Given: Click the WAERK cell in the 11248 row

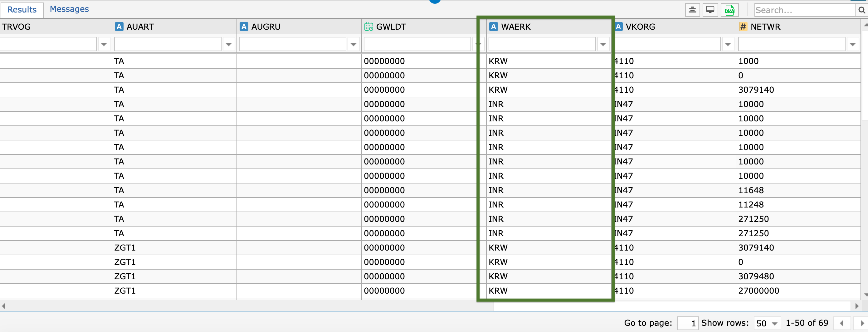Looking at the screenshot, I should (549, 205).
